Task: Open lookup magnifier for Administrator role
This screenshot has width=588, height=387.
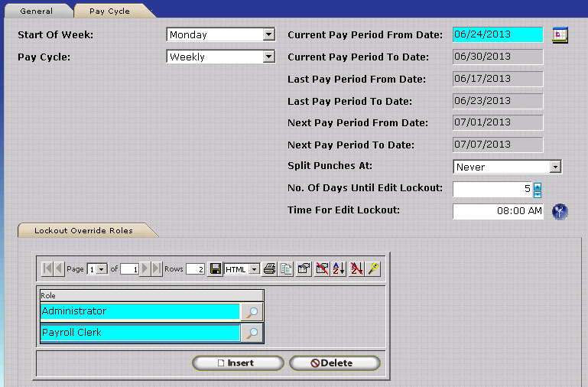Action: pos(252,311)
